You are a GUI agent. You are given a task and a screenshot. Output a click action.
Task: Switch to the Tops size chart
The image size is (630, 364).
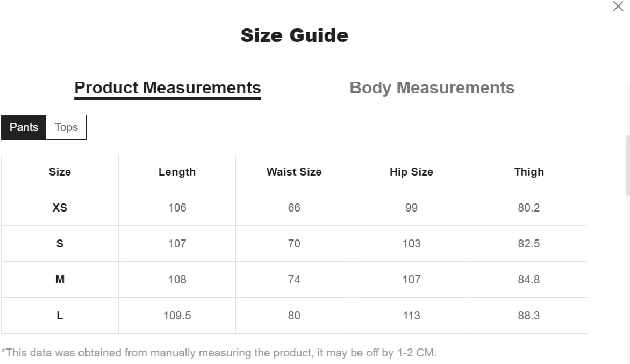(x=66, y=127)
